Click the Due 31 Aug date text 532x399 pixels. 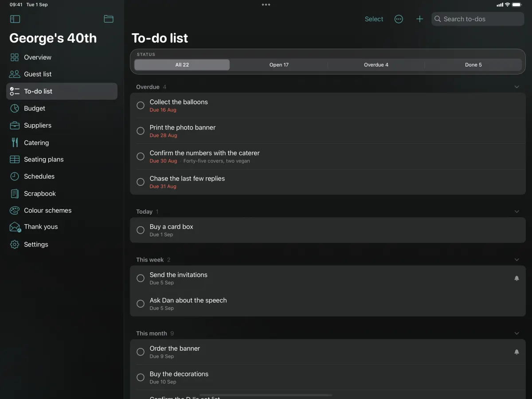tap(163, 187)
